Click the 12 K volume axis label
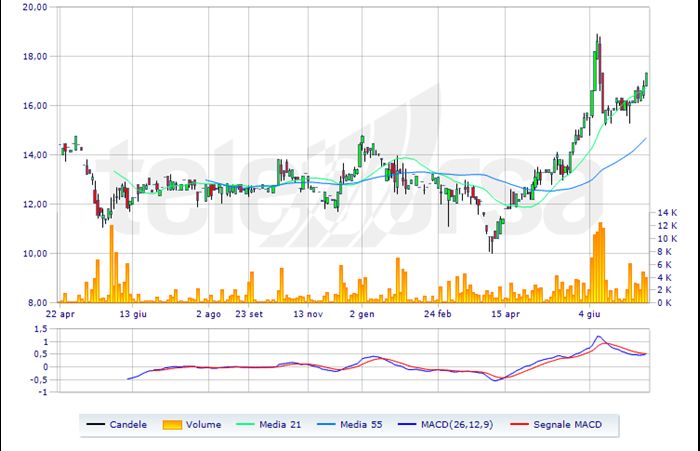Viewport: 700px width, 451px height. click(x=667, y=226)
